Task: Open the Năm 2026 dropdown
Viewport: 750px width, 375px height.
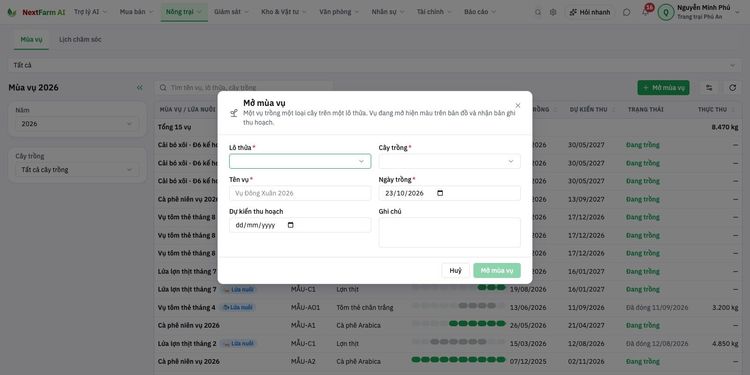Action: 77,124
